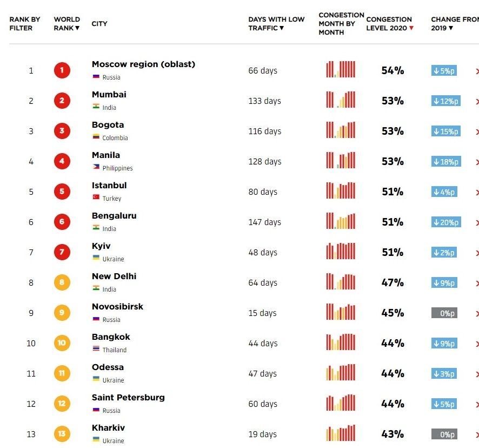Click the orange rank 13 badge for Kharkiv

62,434
